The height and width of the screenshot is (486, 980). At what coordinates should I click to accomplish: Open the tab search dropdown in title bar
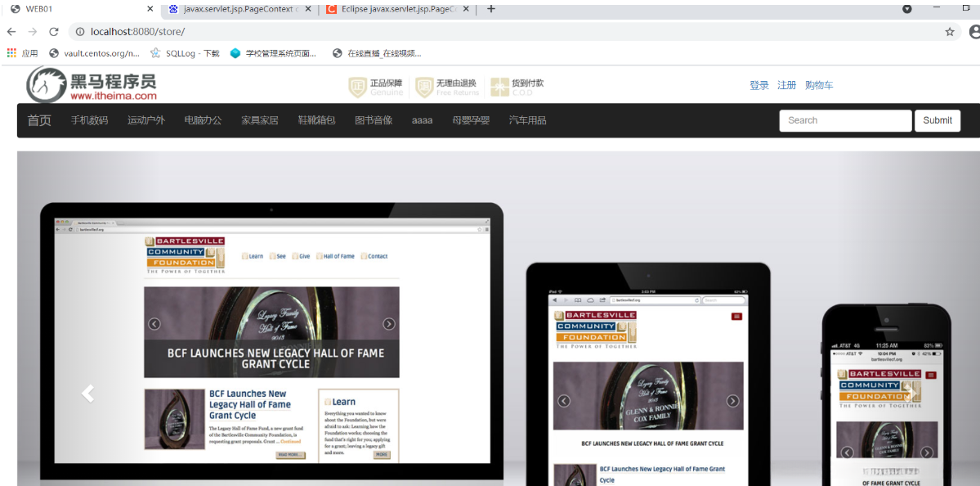point(907,9)
